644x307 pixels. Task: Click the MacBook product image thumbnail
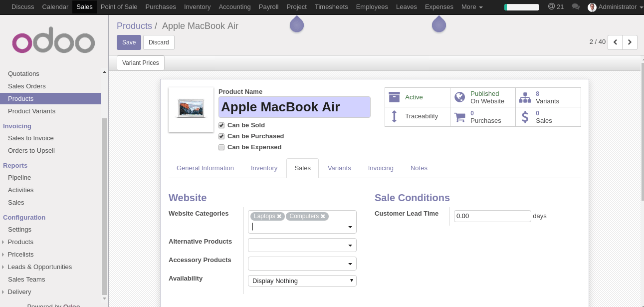point(191,110)
